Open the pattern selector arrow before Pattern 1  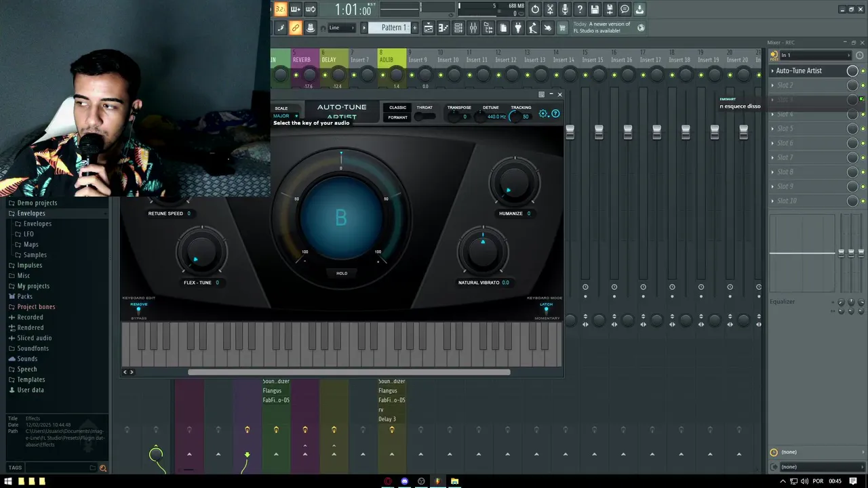[x=364, y=28]
